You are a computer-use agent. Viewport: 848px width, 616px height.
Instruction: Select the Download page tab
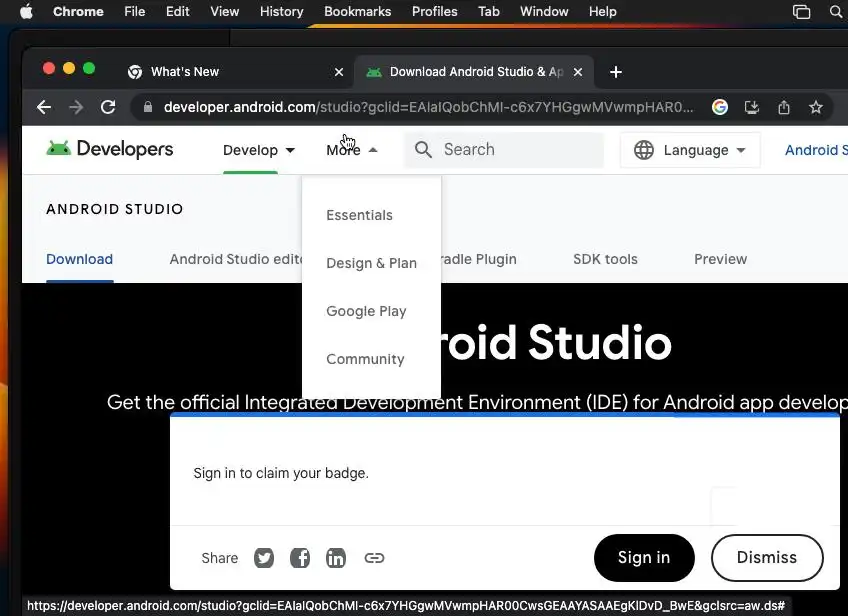click(x=80, y=259)
